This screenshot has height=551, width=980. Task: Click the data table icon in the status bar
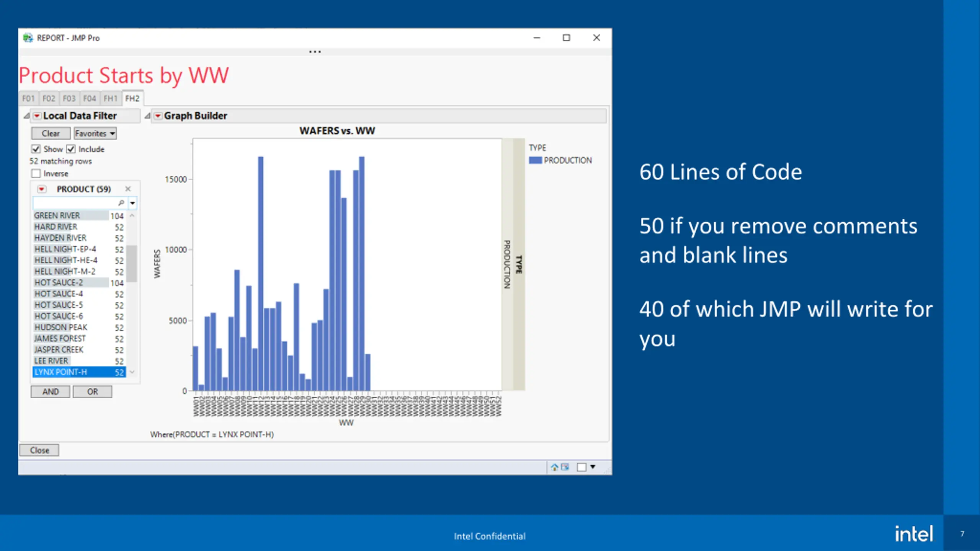point(565,467)
